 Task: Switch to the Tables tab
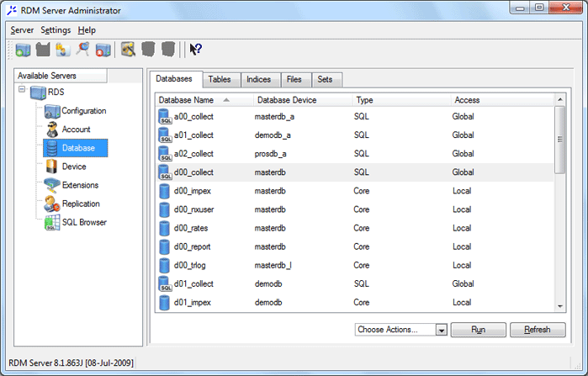220,79
